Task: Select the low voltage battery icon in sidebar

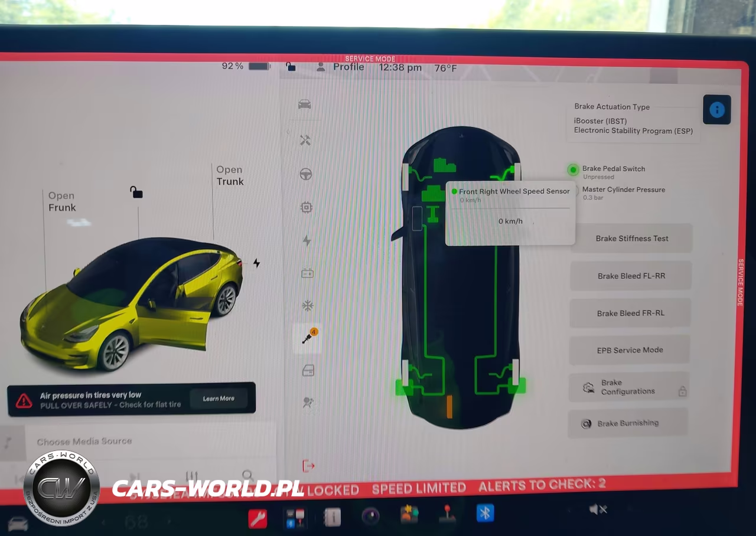Action: click(307, 273)
